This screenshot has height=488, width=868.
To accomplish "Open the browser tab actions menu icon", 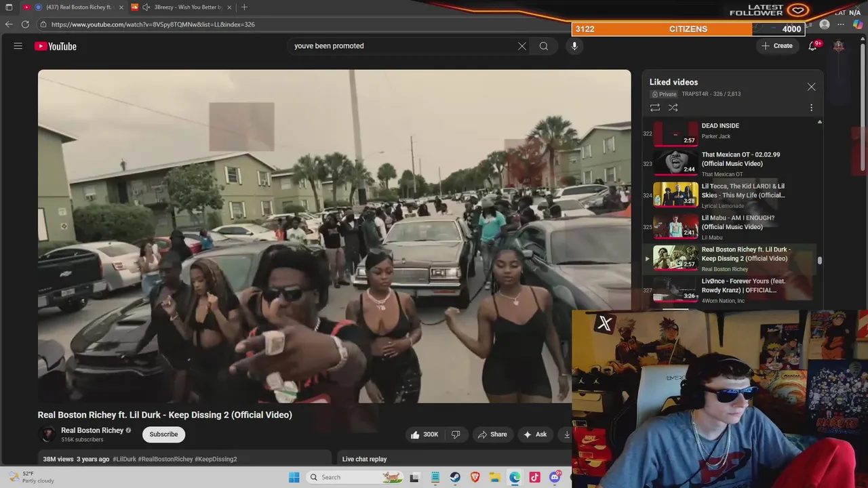I will click(9, 7).
